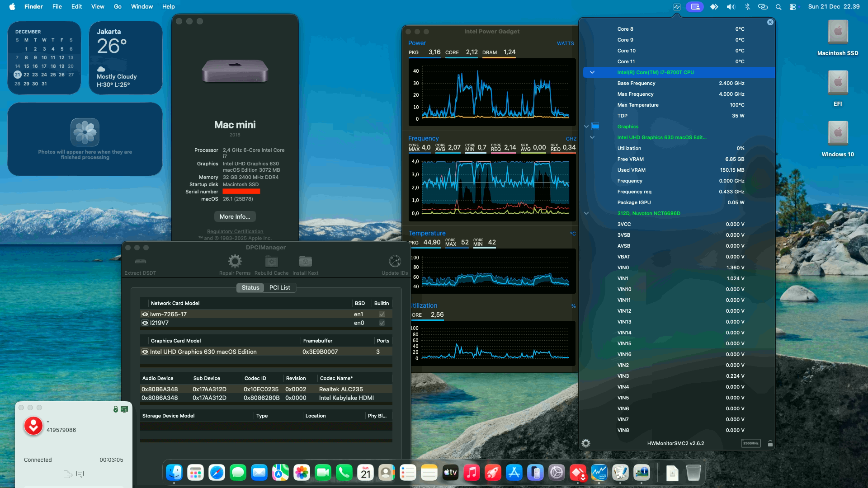Open HWMonitorSMC2 preferences via the gear icon
This screenshot has width=868, height=488.
pos(585,443)
